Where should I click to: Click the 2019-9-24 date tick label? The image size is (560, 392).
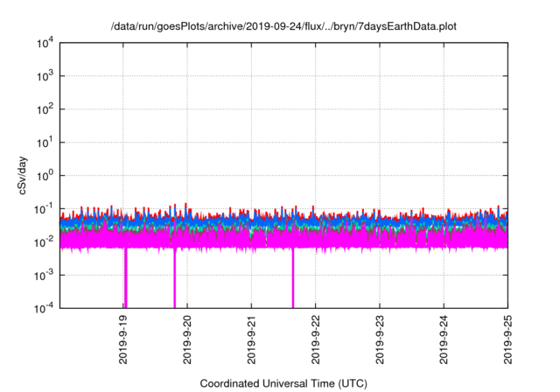(x=444, y=339)
